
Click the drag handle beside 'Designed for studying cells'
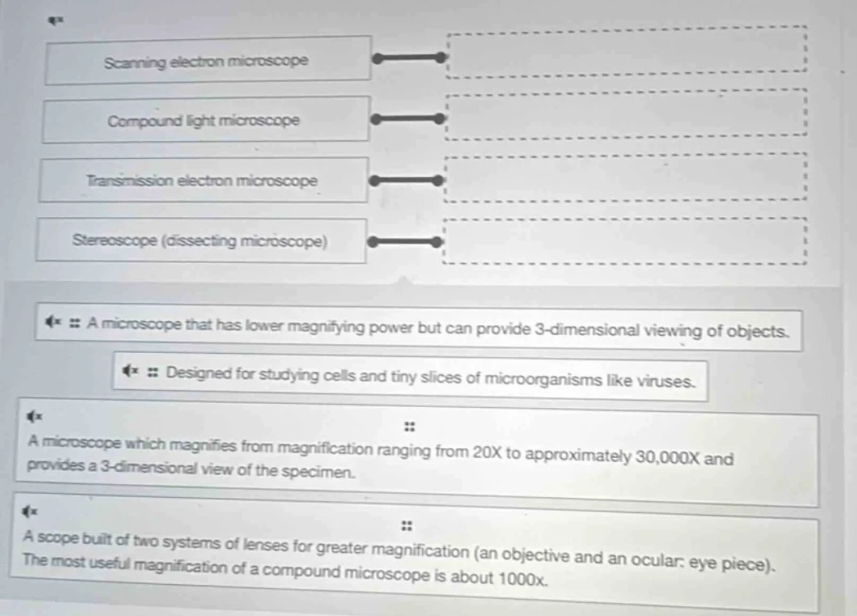pos(152,378)
